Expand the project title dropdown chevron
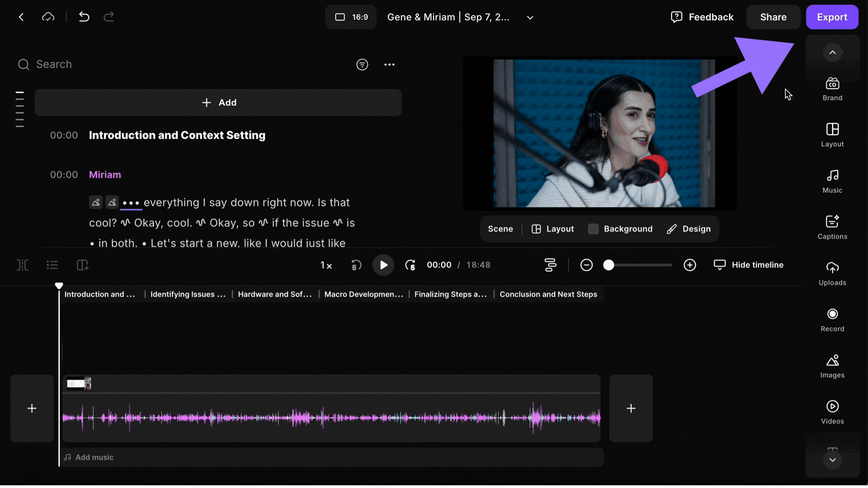 [530, 18]
